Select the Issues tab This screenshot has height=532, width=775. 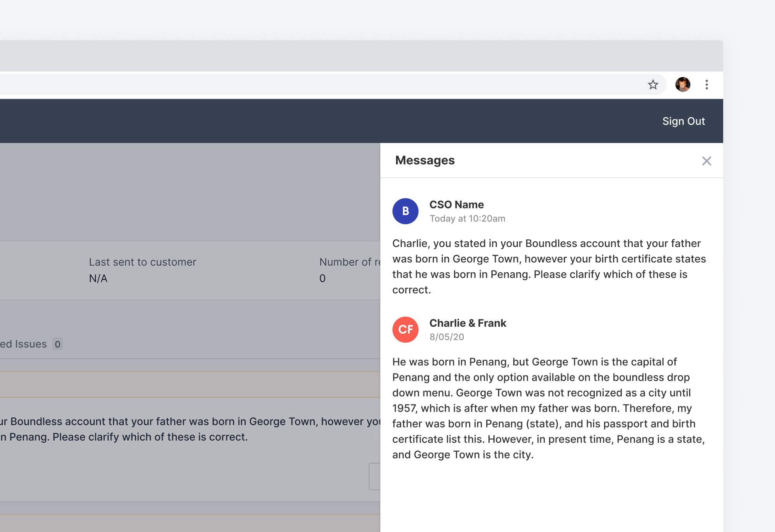click(23, 344)
